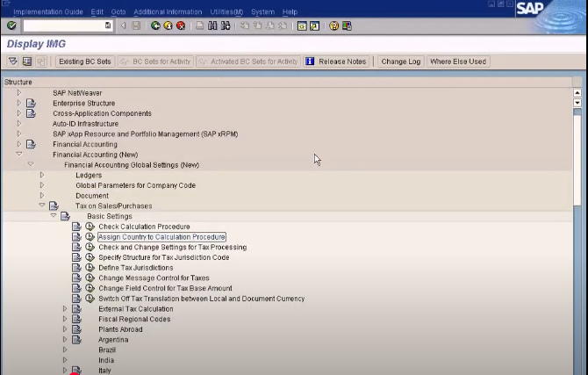Collapse the Tax on Sales/Purchases node

coord(42,205)
